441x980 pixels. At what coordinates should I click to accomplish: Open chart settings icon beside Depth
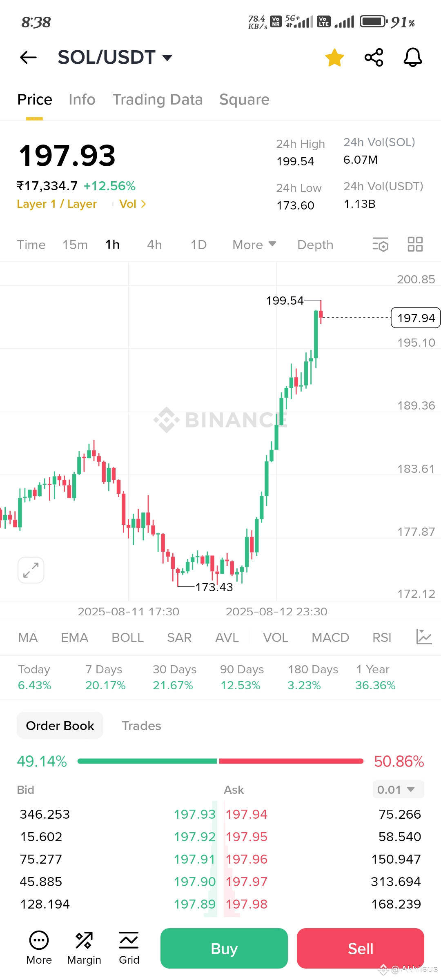(380, 245)
